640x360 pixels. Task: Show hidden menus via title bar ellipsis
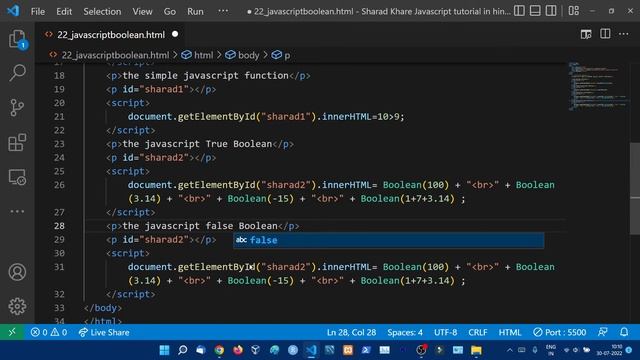[223, 11]
